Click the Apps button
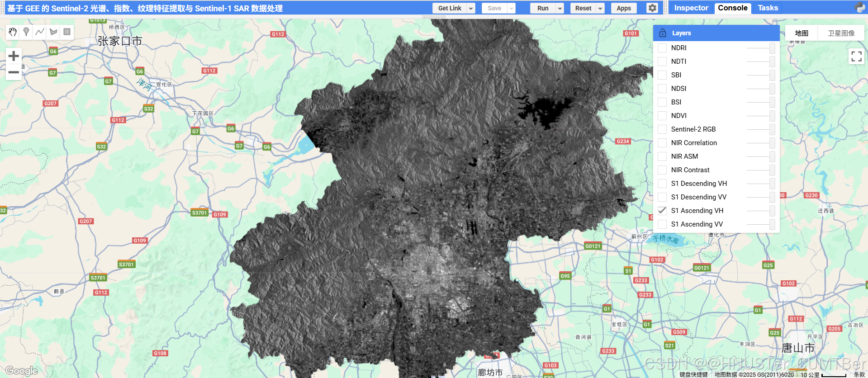Image resolution: width=868 pixels, height=378 pixels. click(x=624, y=8)
